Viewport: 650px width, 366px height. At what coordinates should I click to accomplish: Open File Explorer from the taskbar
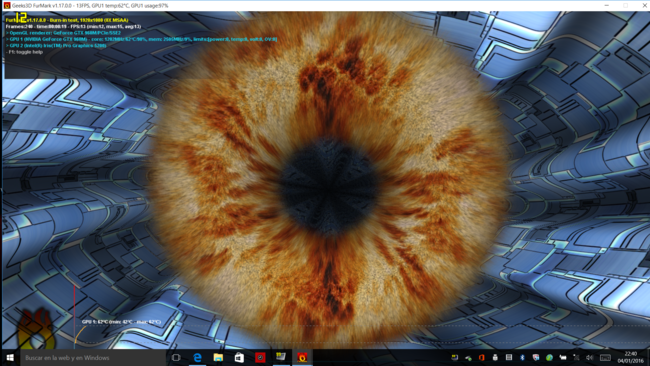coord(218,357)
